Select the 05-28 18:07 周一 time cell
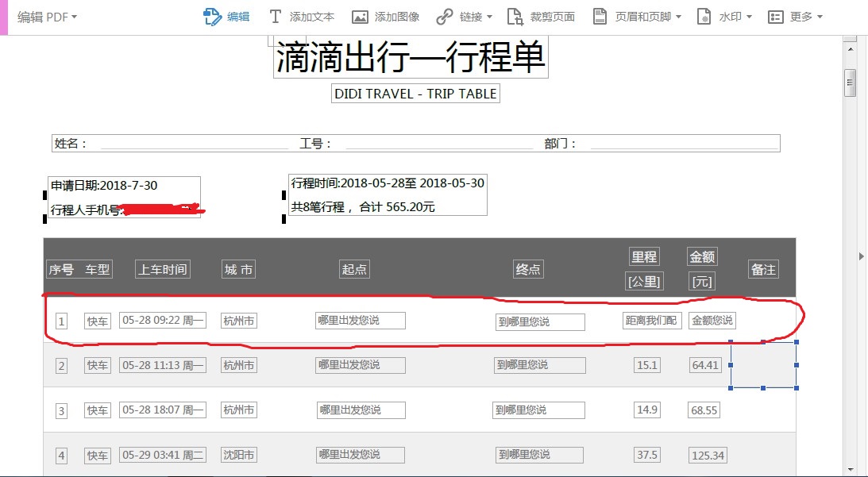The height and width of the screenshot is (477, 868). (x=163, y=410)
